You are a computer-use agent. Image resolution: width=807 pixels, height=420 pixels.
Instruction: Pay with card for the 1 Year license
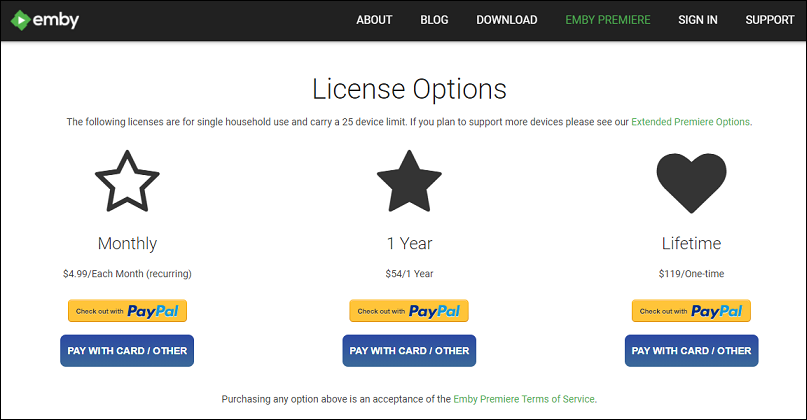[x=409, y=351]
